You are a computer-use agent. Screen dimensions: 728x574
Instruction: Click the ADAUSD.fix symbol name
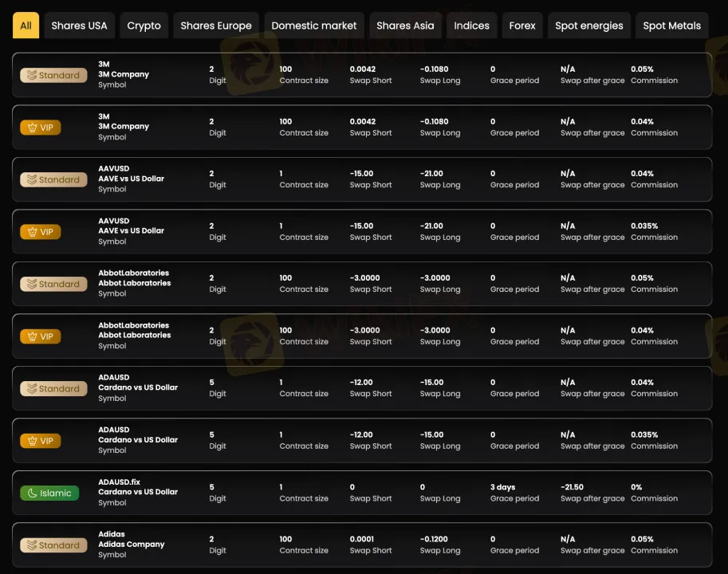click(120, 482)
